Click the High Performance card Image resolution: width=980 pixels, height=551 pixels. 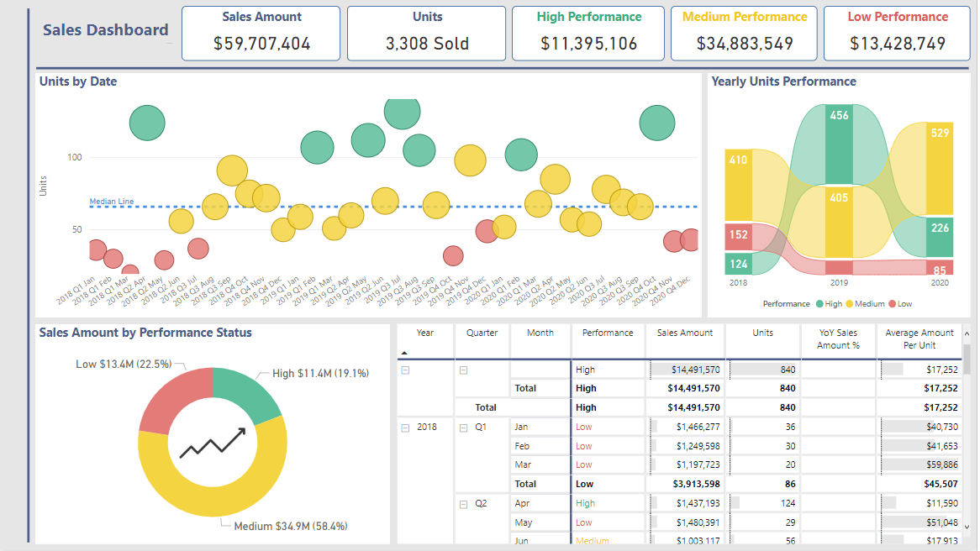coord(588,34)
